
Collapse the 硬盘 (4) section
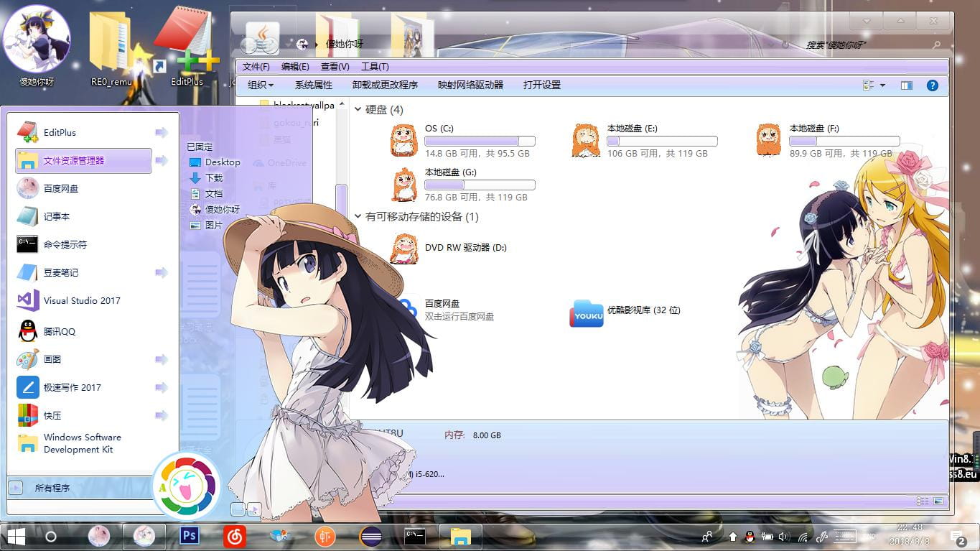[x=357, y=110]
